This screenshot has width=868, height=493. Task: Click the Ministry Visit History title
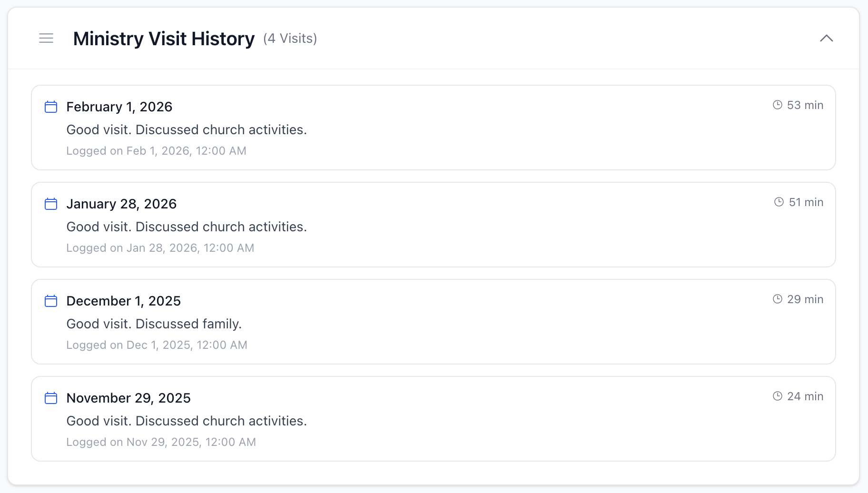click(x=164, y=39)
